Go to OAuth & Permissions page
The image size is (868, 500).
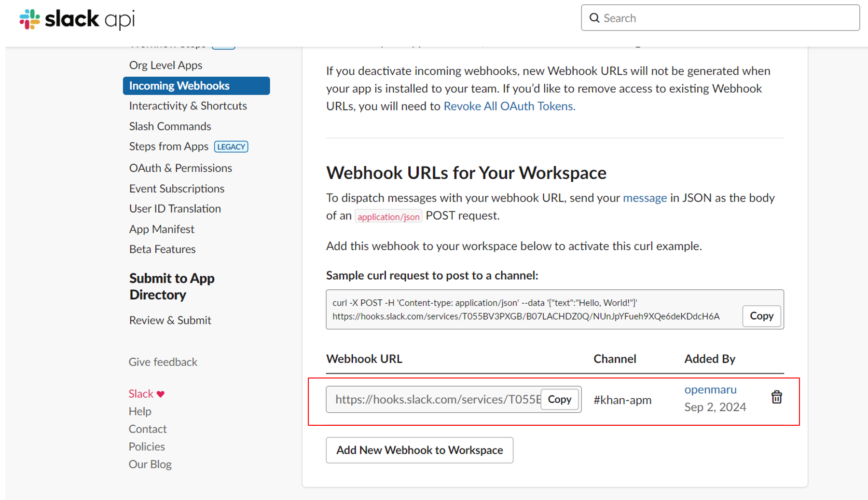pos(180,168)
